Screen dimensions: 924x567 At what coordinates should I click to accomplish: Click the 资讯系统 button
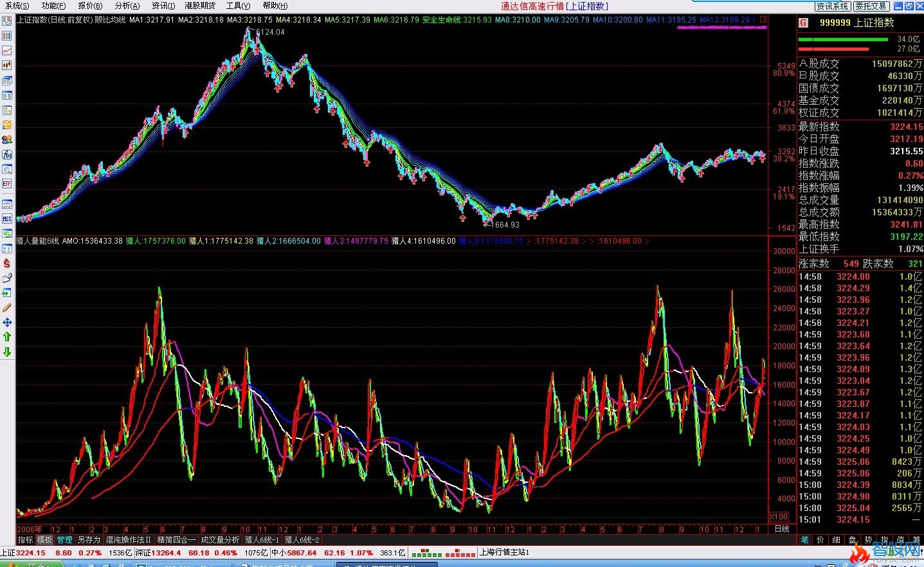pos(833,6)
